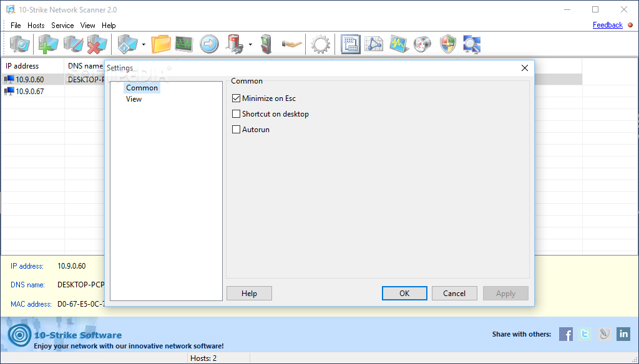Click Cancel in Settings dialog
The width and height of the screenshot is (639, 364).
pyautogui.click(x=454, y=293)
